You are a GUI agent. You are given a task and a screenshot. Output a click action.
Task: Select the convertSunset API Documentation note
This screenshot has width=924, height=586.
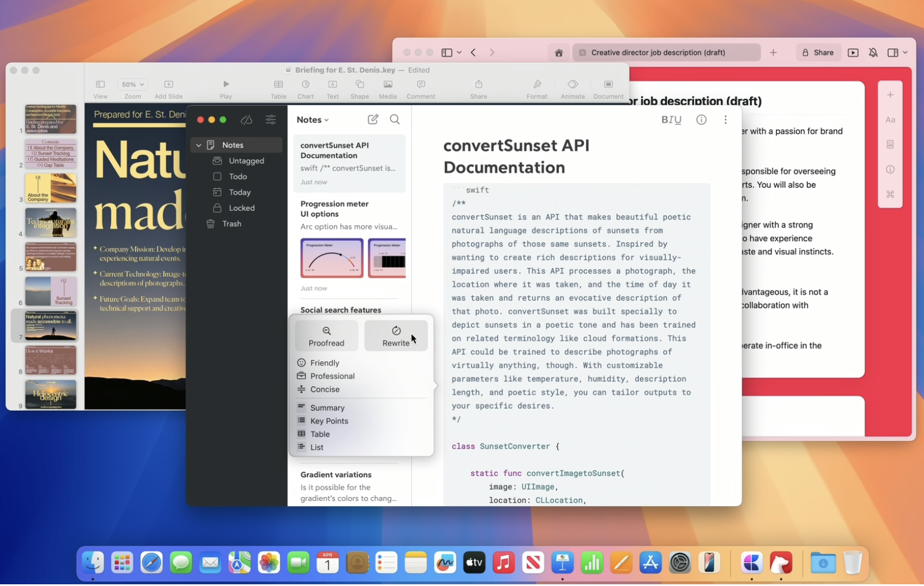(349, 163)
